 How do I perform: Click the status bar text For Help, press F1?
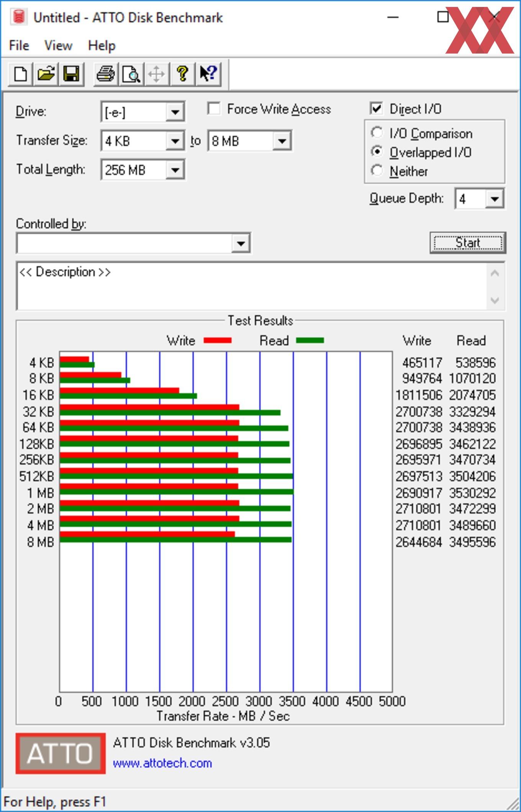pyautogui.click(x=54, y=802)
